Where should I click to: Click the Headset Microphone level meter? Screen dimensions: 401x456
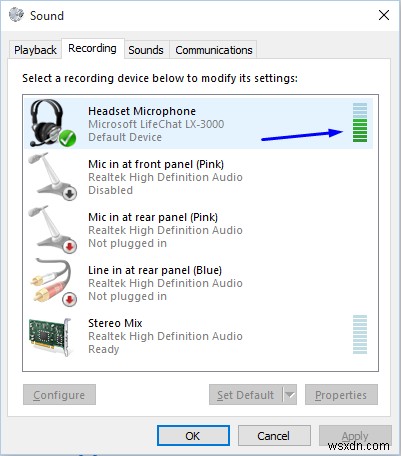click(360, 122)
